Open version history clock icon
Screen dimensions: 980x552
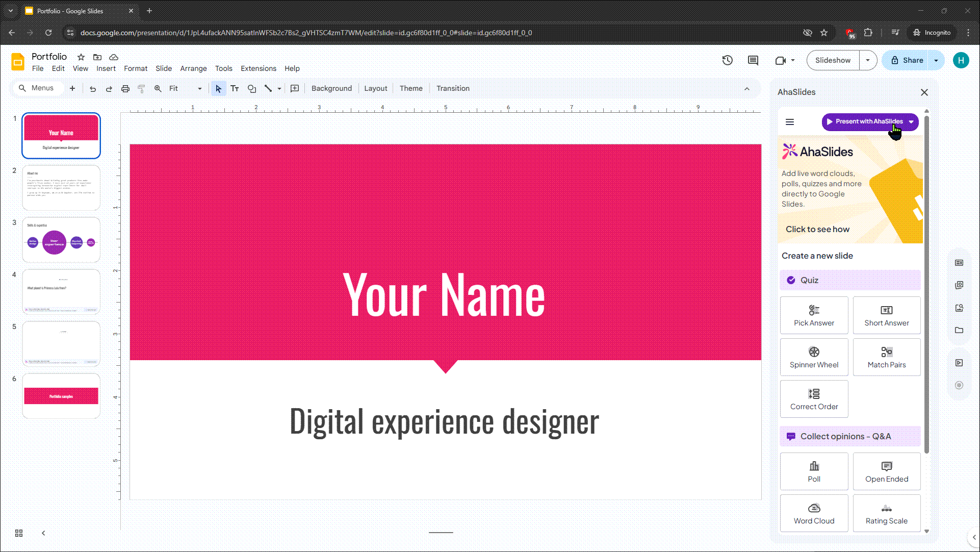pos(728,60)
